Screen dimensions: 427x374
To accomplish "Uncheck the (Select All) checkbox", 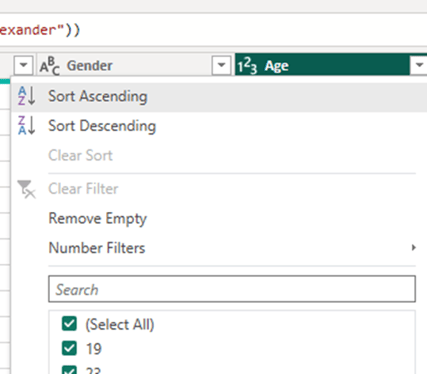I will click(69, 324).
